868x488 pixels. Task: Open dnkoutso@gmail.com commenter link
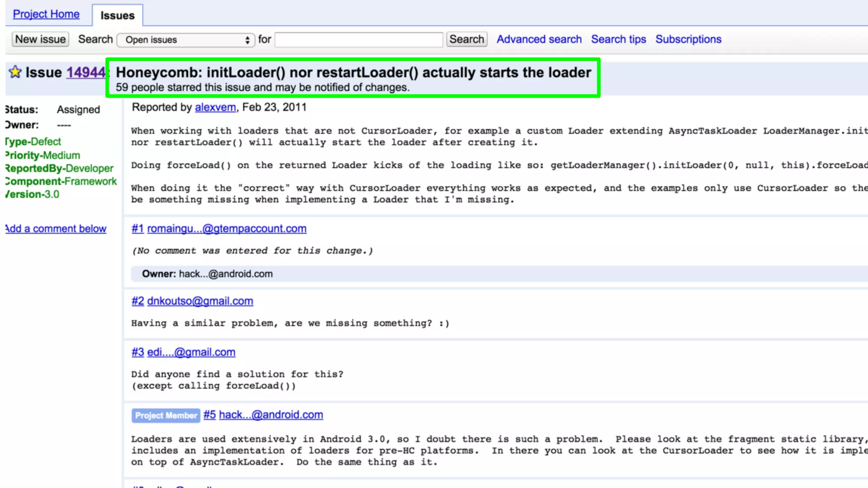click(200, 301)
